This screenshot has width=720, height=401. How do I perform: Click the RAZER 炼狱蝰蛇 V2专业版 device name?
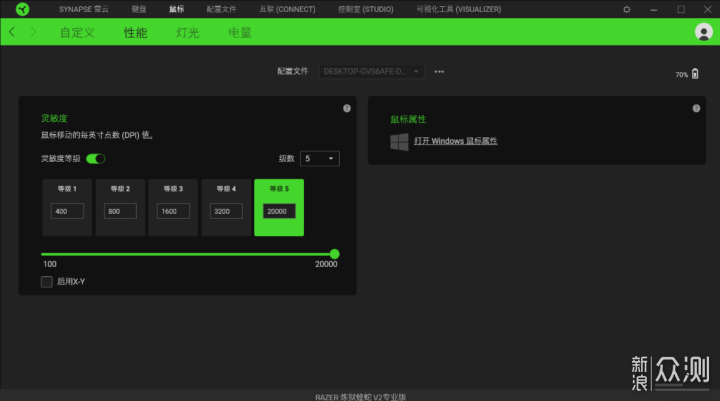[x=361, y=397]
